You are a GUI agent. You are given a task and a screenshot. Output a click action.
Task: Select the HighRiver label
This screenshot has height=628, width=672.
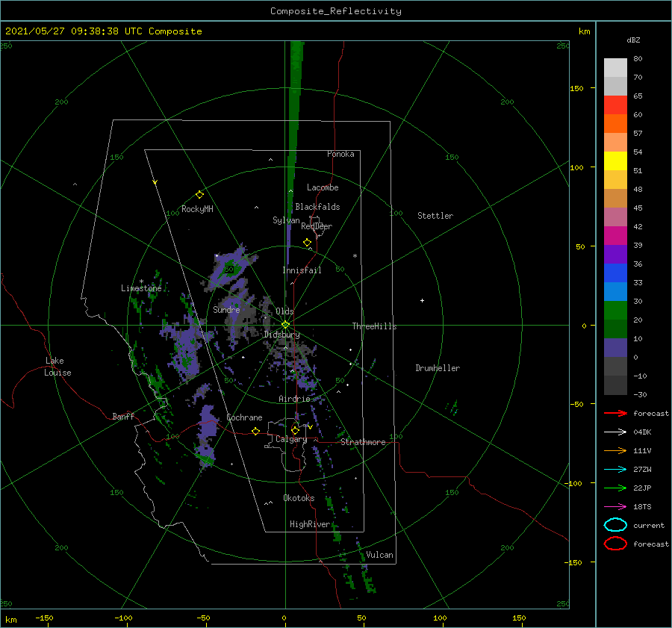pos(310,524)
